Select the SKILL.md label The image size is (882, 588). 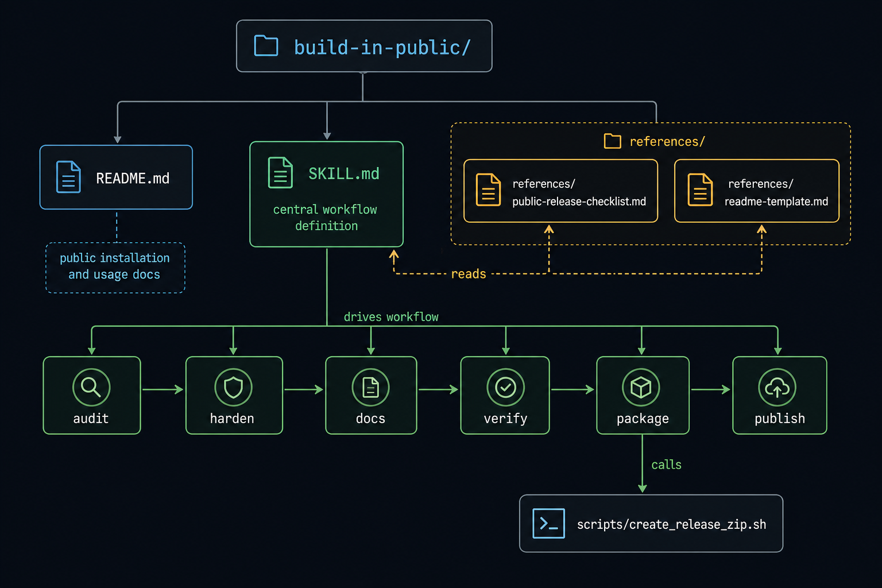344,173
